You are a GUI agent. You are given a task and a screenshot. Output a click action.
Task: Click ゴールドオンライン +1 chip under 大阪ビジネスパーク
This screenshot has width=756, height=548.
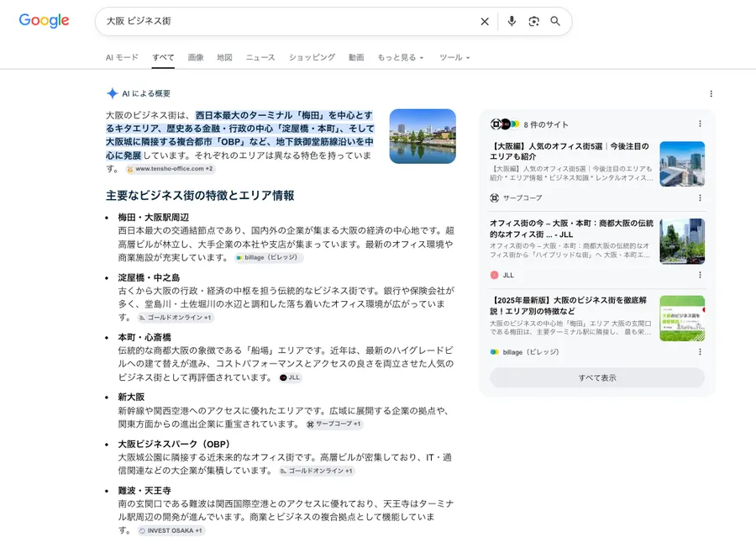click(x=317, y=471)
